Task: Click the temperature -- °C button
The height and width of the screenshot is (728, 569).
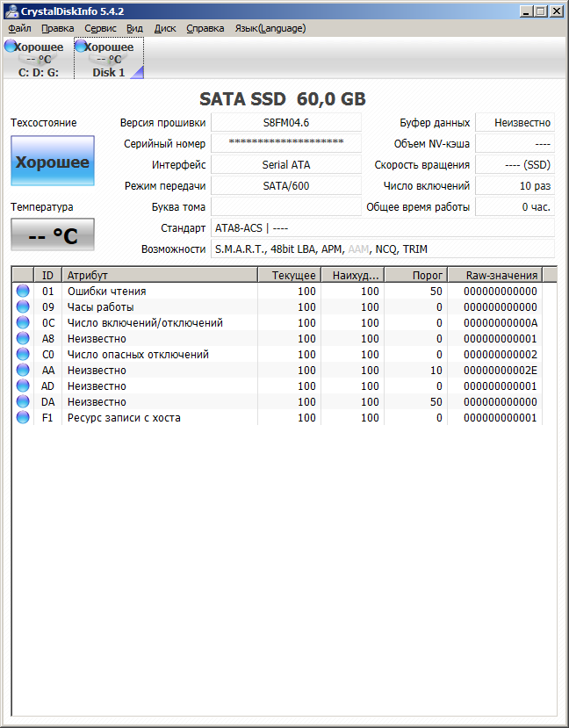Action: pos(52,235)
